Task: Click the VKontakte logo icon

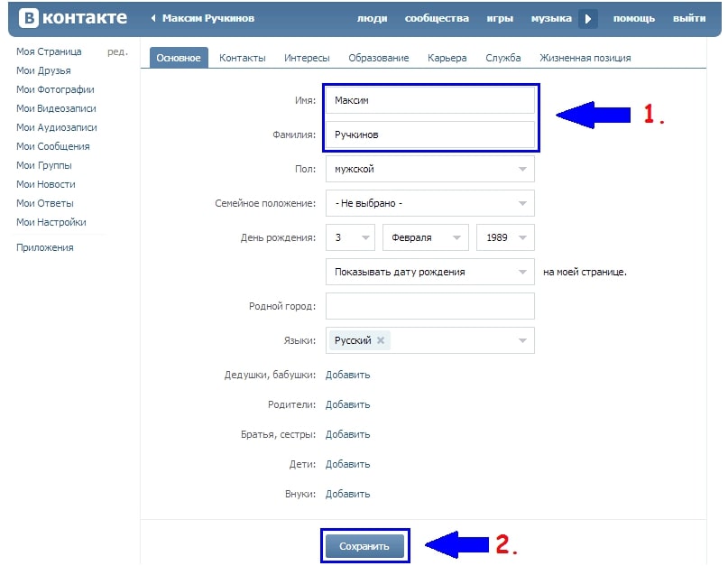Action: [28, 18]
